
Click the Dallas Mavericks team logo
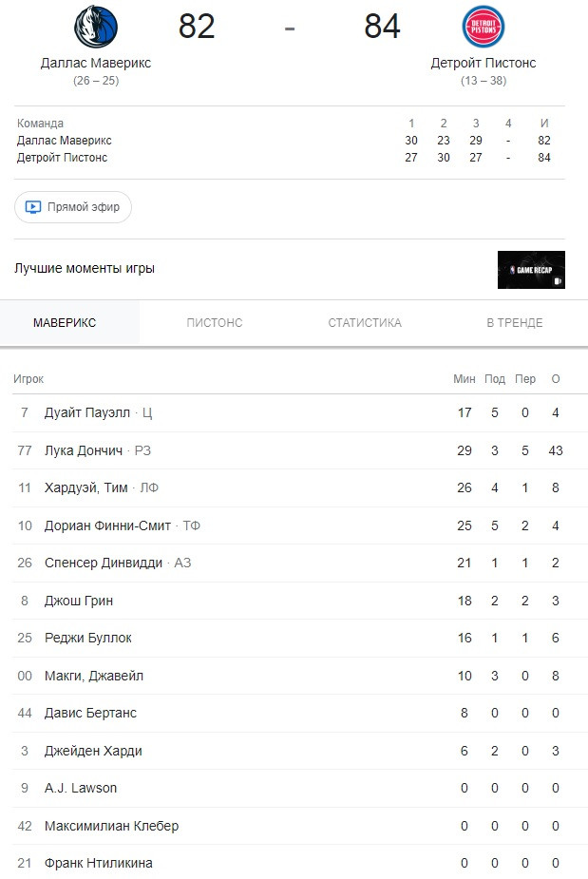(x=96, y=27)
